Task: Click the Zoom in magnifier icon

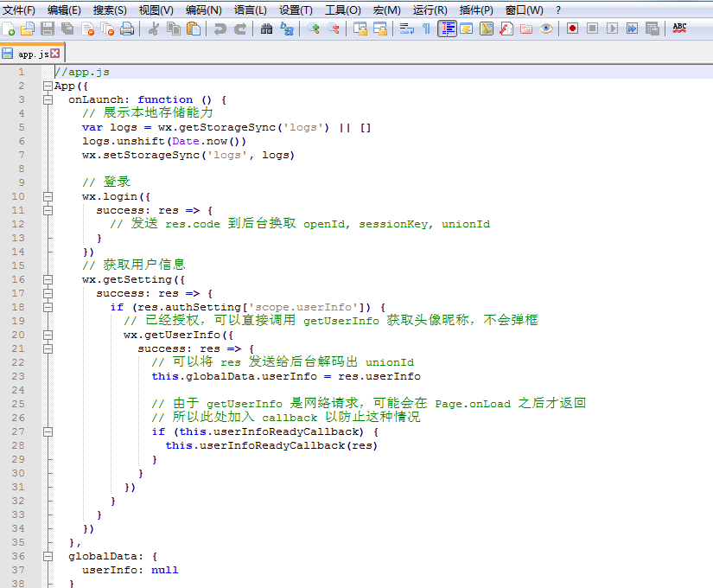Action: pyautogui.click(x=313, y=29)
